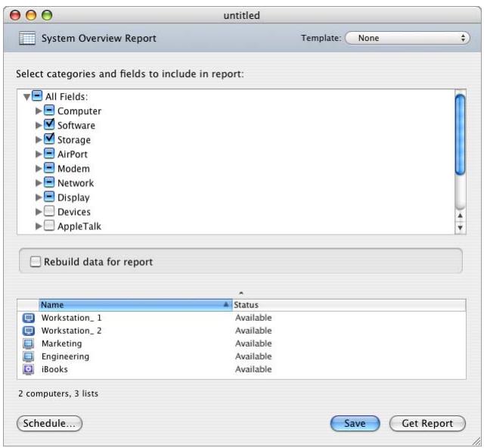The width and height of the screenshot is (484, 448).
Task: Sort by the Name column header
Action: pyautogui.click(x=135, y=305)
